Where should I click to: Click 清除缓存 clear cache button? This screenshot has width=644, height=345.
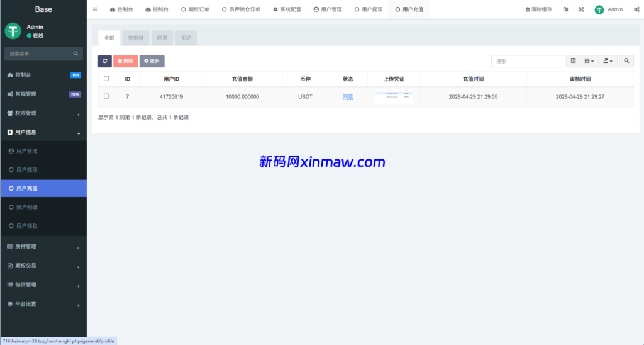538,9
